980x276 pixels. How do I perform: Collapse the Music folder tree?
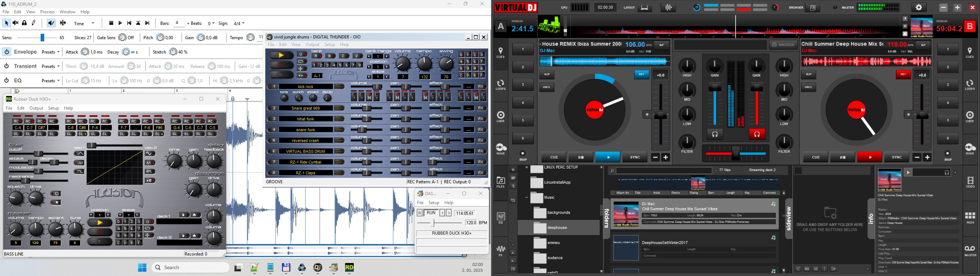[x=527, y=198]
